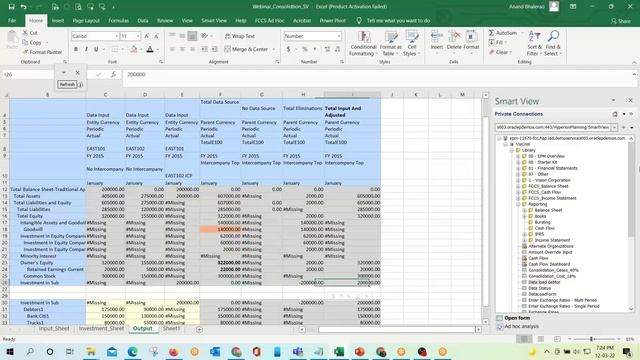
Task: Open the font size dropdown
Action: click(x=138, y=36)
